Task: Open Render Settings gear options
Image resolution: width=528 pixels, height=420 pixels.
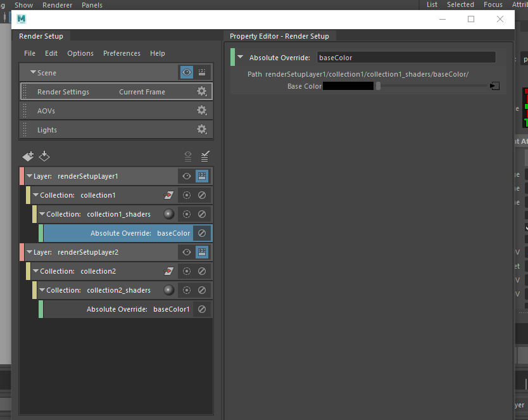Action: (201, 91)
